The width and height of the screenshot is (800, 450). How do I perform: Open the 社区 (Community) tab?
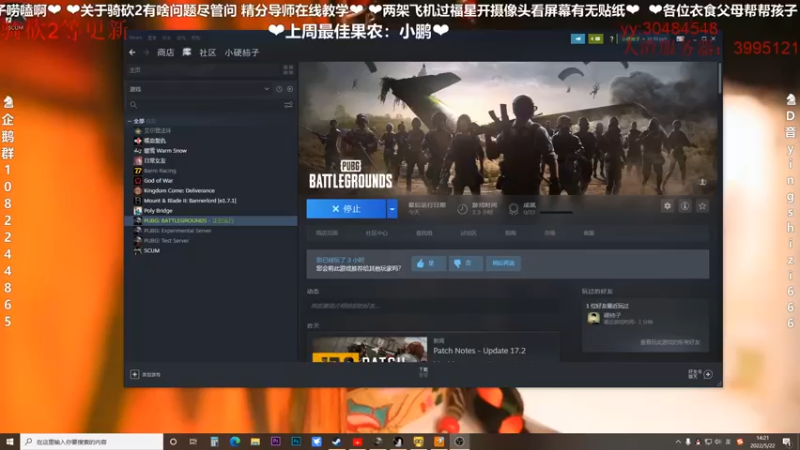click(208, 53)
